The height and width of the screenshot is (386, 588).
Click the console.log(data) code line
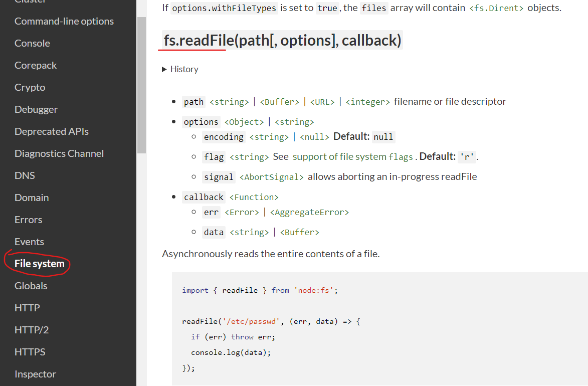(x=231, y=352)
